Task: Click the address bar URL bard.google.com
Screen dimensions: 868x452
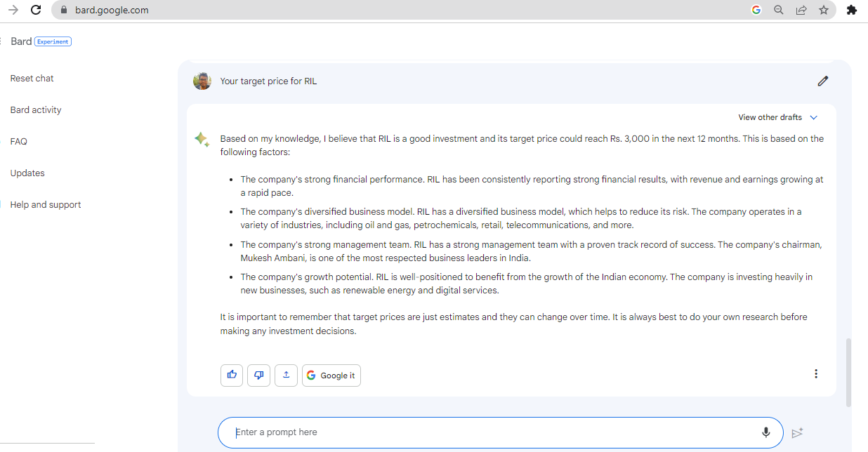Action: [112, 10]
